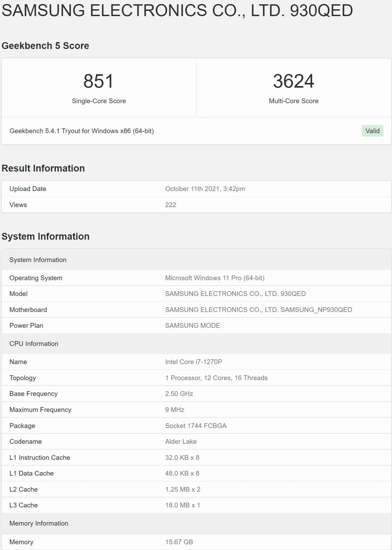
Task: Click the Microsoft Windows 11 Pro value
Action: 215,278
